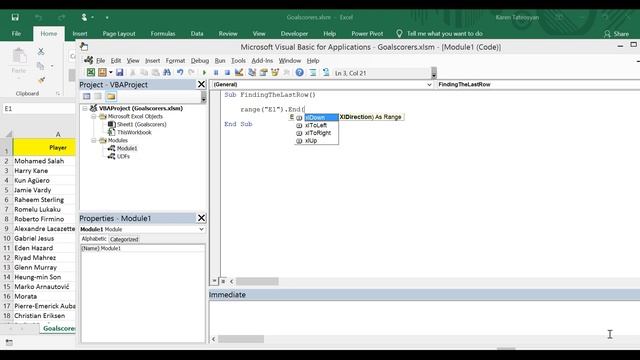Open the Excel Power Pivot ribbon tab
Screen dimensions: 640x360
tap(367, 33)
